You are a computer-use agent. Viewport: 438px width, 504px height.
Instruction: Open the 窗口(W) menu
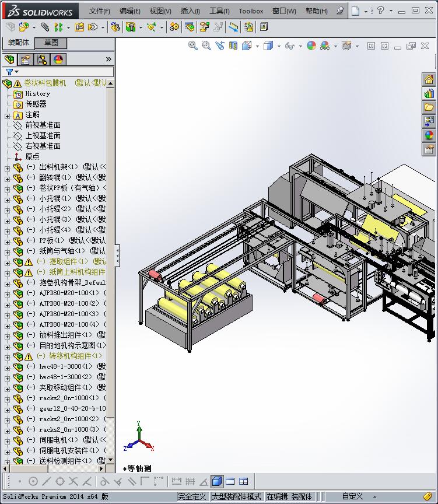click(284, 11)
